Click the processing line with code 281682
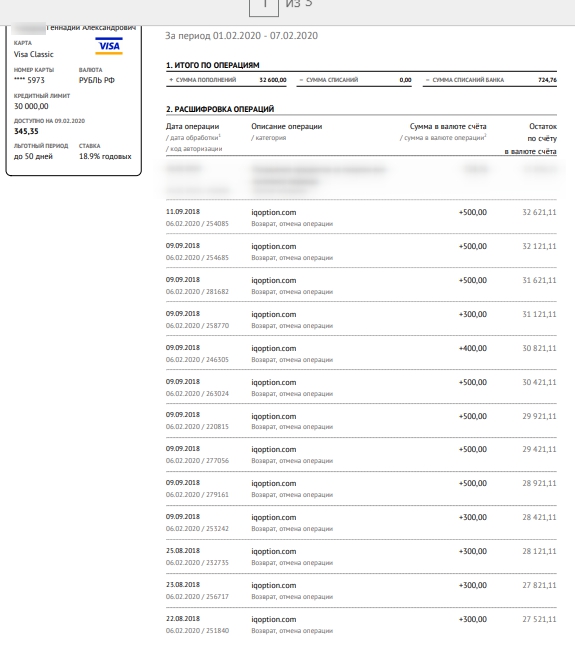575x649 pixels. click(197, 291)
